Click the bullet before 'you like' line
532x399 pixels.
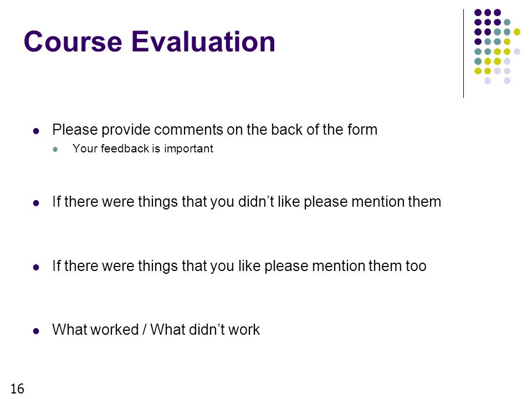36,267
